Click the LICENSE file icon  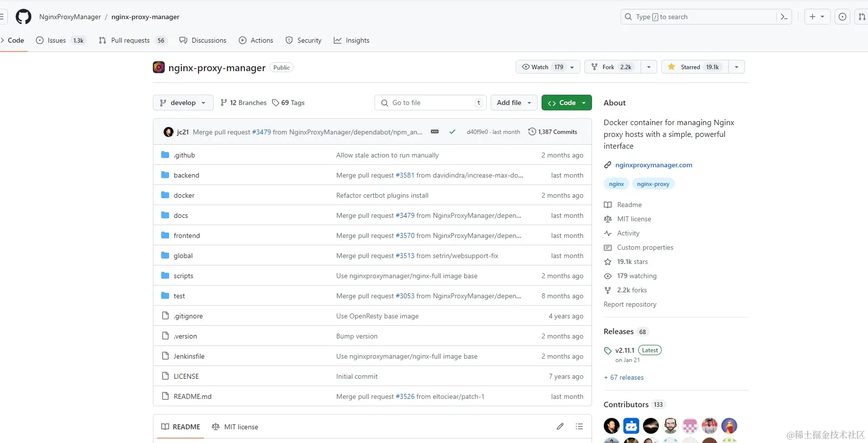tap(165, 376)
